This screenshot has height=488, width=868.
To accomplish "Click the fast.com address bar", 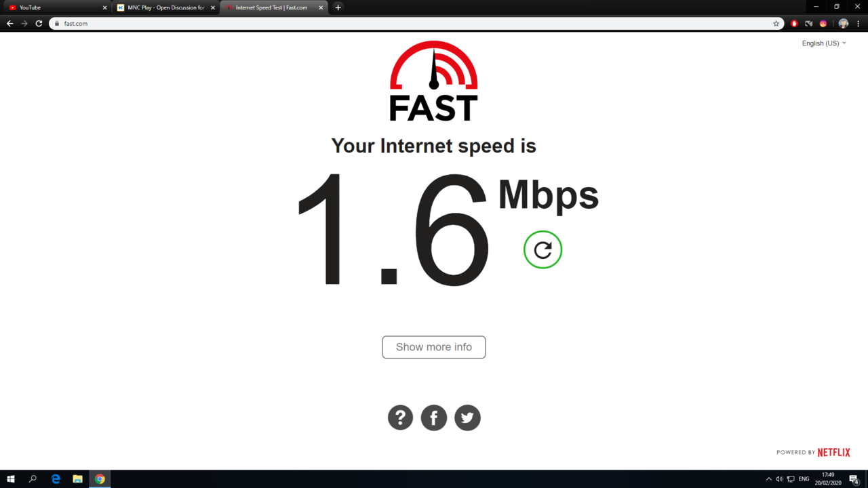I will (414, 24).
